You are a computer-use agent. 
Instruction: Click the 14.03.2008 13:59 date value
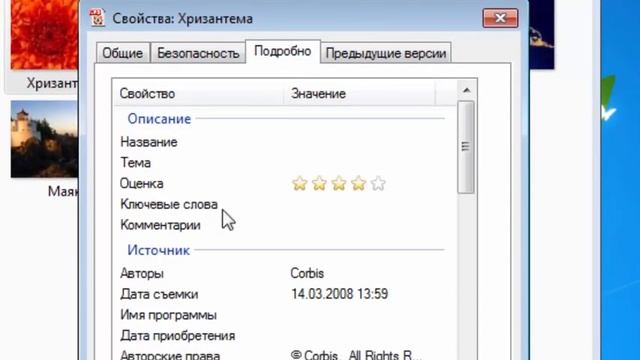click(x=339, y=294)
